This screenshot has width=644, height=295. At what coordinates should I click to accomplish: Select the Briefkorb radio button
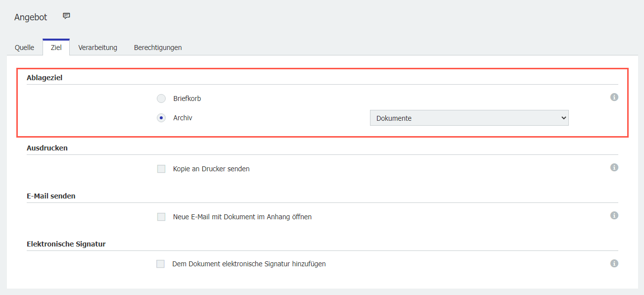(x=161, y=98)
